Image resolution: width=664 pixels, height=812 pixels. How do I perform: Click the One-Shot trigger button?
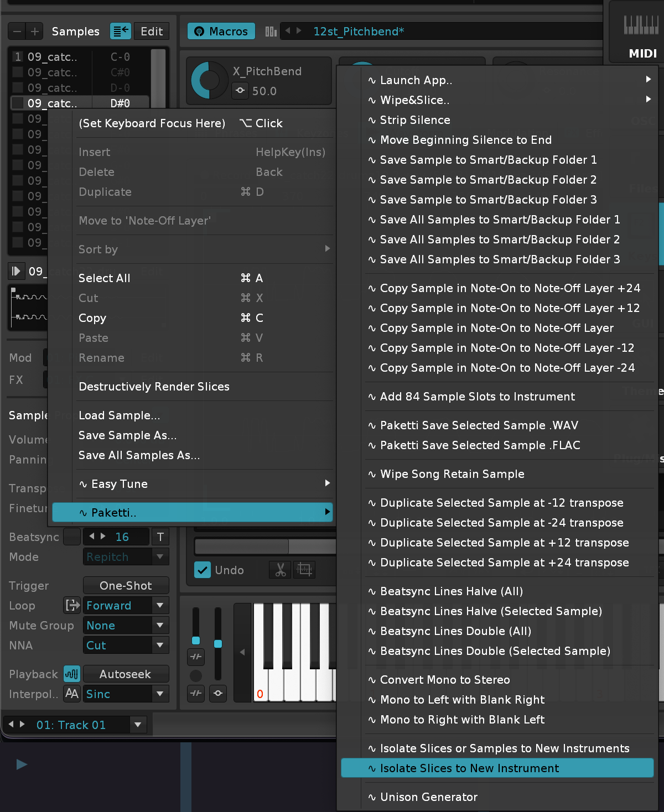(x=126, y=585)
